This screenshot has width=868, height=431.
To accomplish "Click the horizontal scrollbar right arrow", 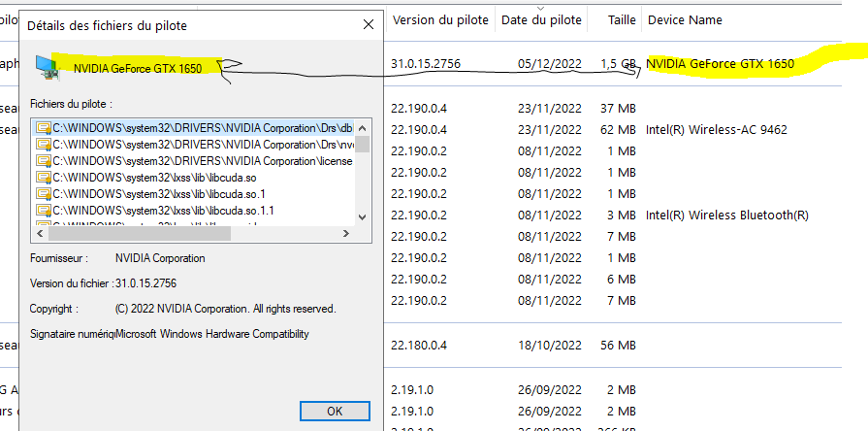I will pos(346,234).
